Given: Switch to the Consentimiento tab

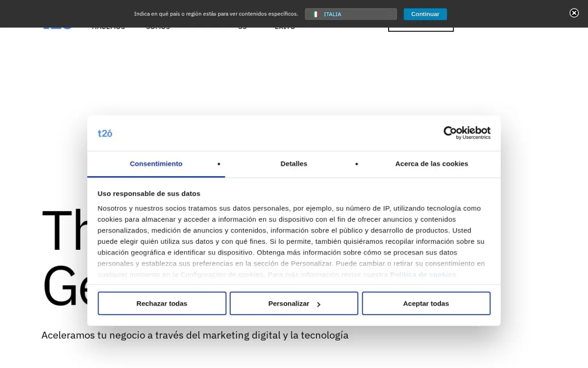Looking at the screenshot, I should (x=156, y=164).
